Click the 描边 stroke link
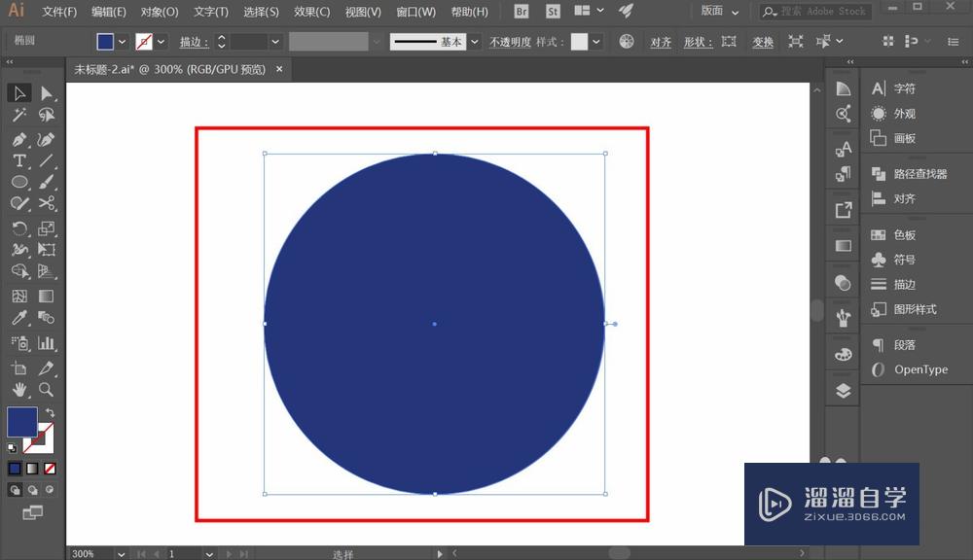This screenshot has height=560, width=973. coord(194,42)
